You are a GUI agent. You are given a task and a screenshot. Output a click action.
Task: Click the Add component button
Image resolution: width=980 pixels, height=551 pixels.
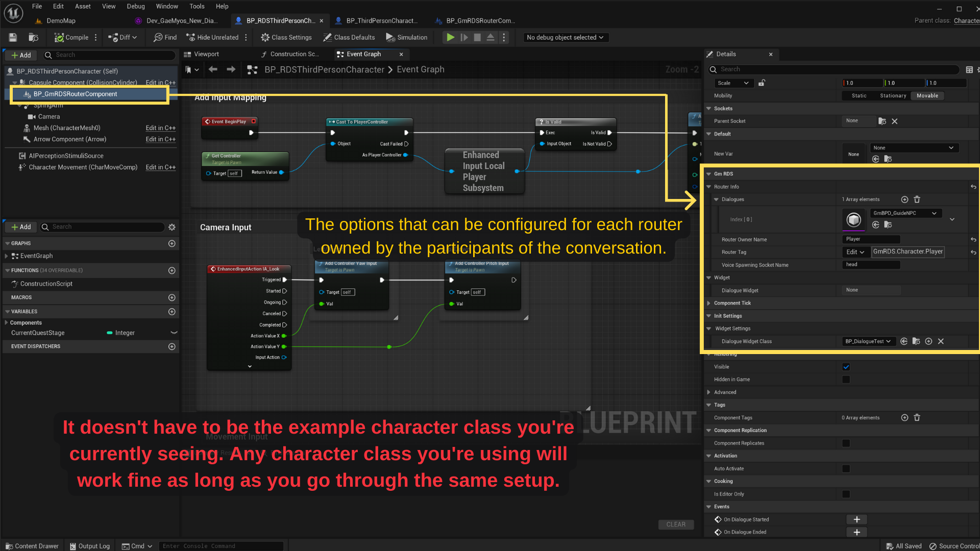coord(21,55)
